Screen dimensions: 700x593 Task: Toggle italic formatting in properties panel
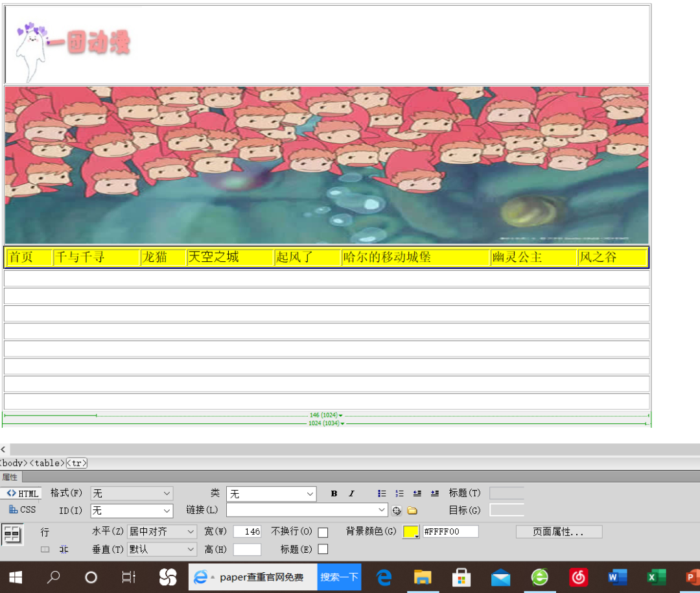click(352, 493)
